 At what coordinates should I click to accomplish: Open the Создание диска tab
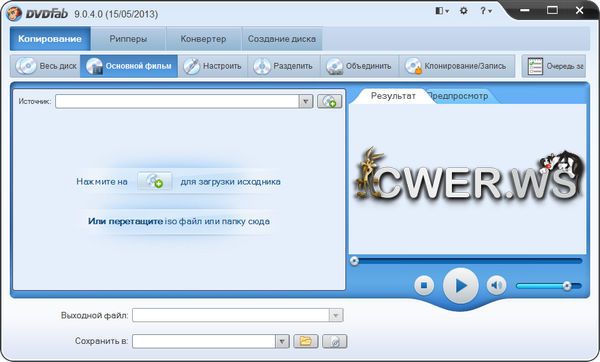click(x=282, y=39)
